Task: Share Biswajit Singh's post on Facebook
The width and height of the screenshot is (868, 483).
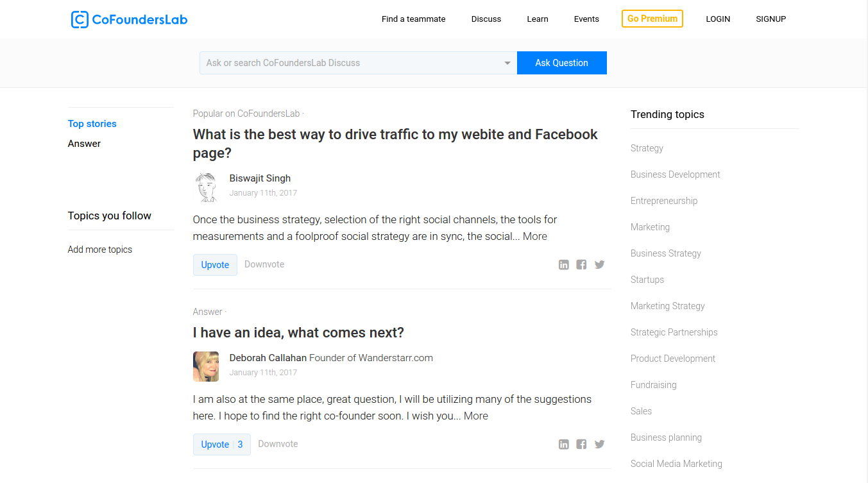Action: 581,265
